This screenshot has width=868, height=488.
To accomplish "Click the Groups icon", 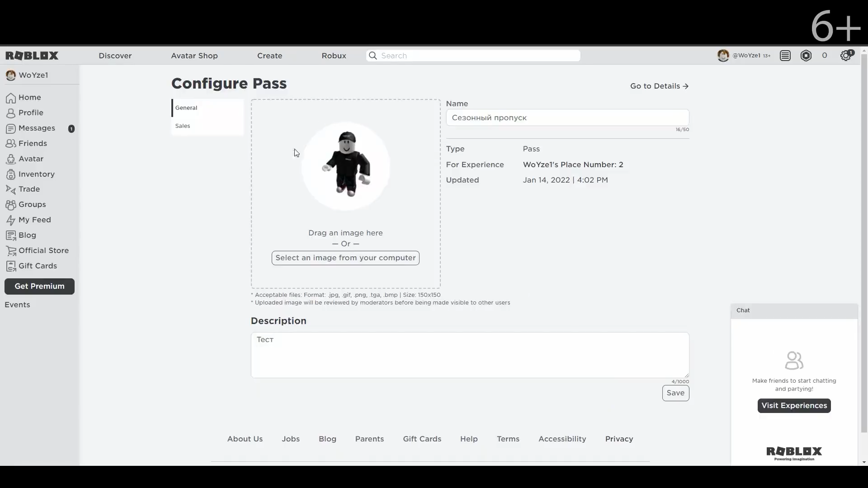I will coord(11,205).
